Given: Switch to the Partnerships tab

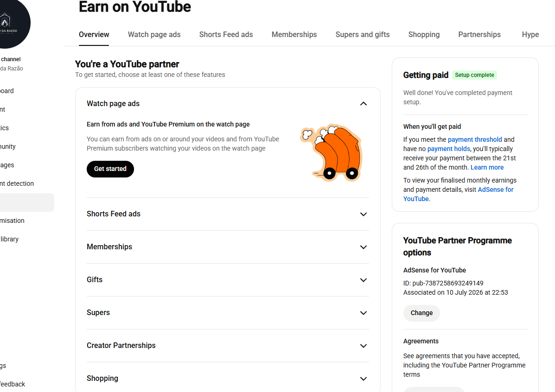Looking at the screenshot, I should (x=479, y=35).
